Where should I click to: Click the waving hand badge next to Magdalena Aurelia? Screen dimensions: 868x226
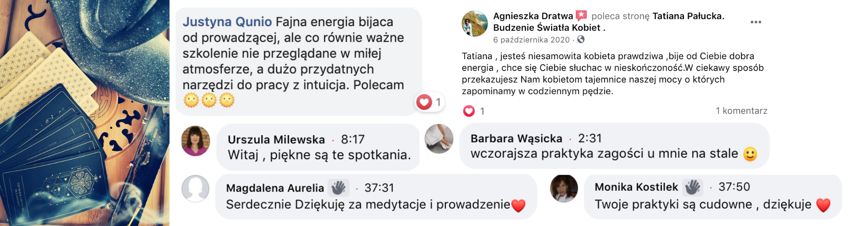(x=339, y=188)
